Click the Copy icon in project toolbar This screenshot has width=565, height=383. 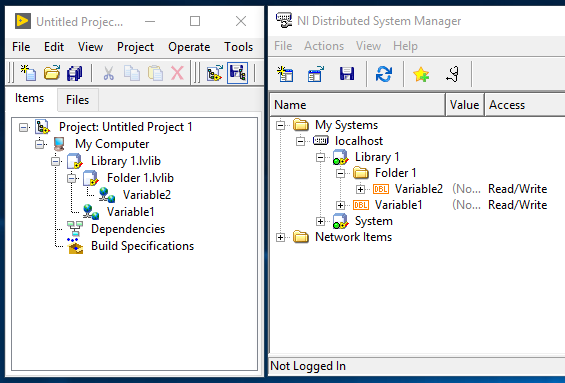click(x=132, y=73)
